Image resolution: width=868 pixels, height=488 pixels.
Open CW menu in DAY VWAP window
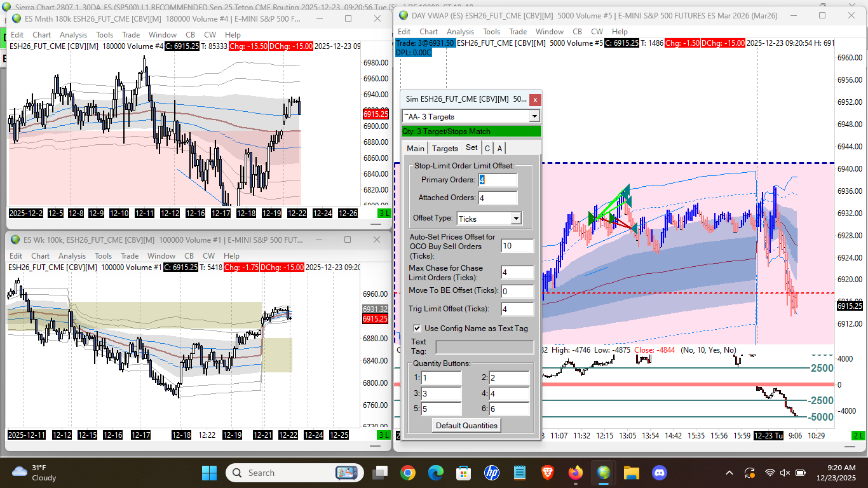pos(597,31)
